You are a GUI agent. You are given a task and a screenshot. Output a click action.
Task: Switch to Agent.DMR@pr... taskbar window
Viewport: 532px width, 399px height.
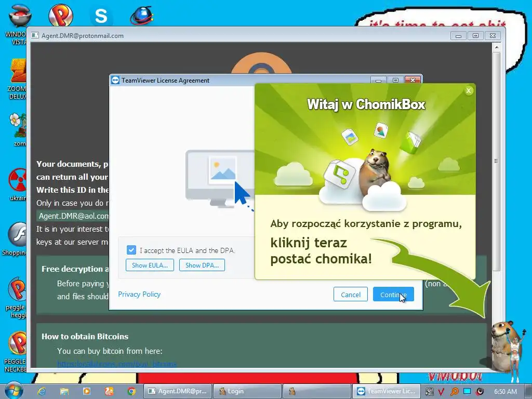(178, 391)
